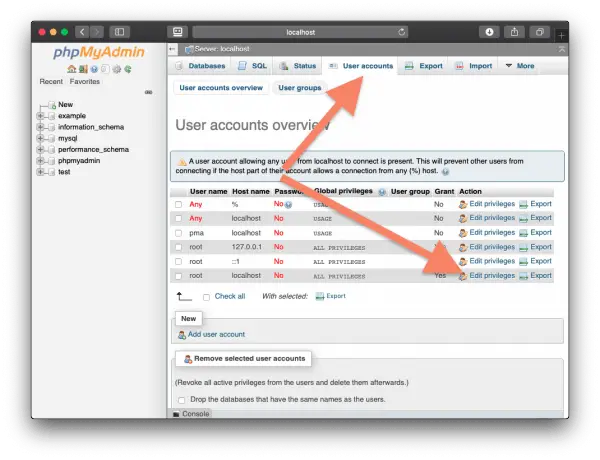Open the More dropdown menu
600x460 pixels.
click(x=520, y=66)
